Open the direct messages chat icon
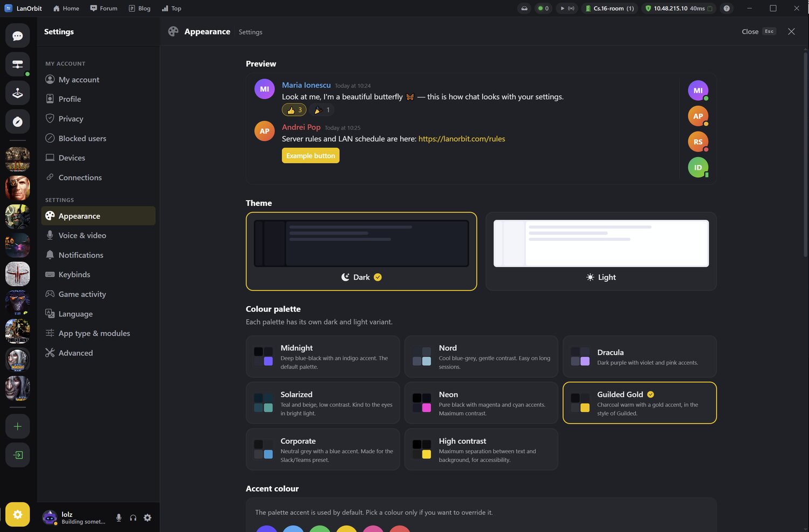Image resolution: width=809 pixels, height=532 pixels. pyautogui.click(x=18, y=36)
